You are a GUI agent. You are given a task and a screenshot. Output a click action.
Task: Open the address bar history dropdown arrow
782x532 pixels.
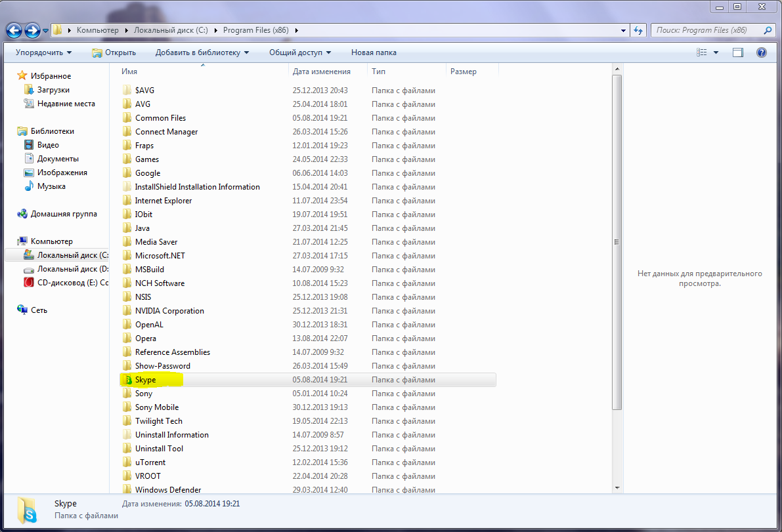[x=623, y=30]
